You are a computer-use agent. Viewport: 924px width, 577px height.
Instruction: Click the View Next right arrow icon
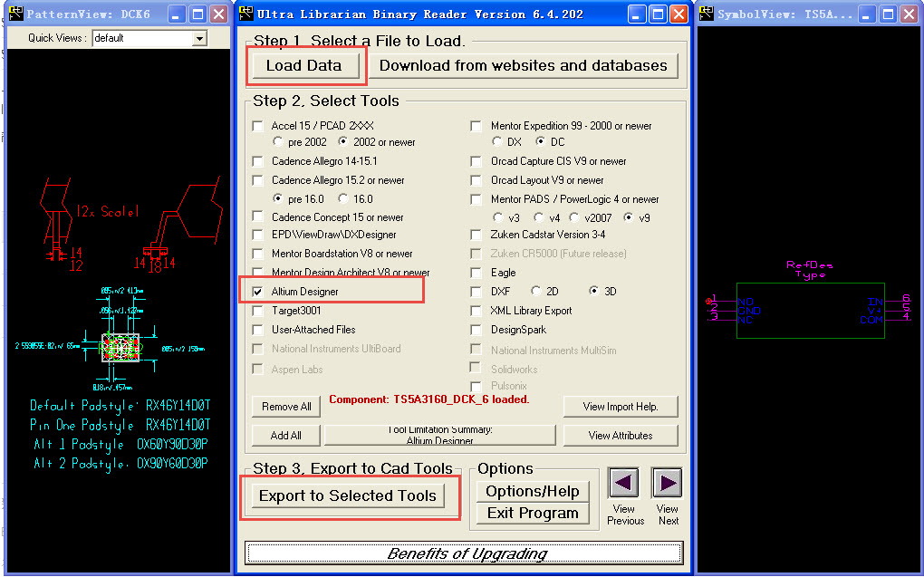coord(667,484)
